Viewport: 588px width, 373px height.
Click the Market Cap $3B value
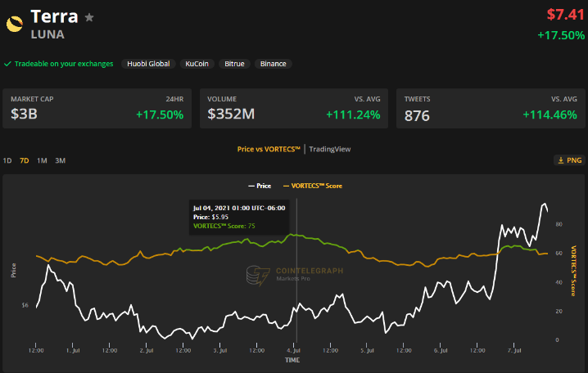[24, 114]
